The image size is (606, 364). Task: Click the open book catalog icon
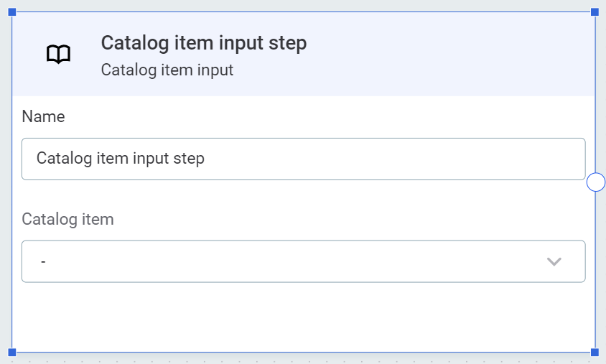(x=59, y=55)
